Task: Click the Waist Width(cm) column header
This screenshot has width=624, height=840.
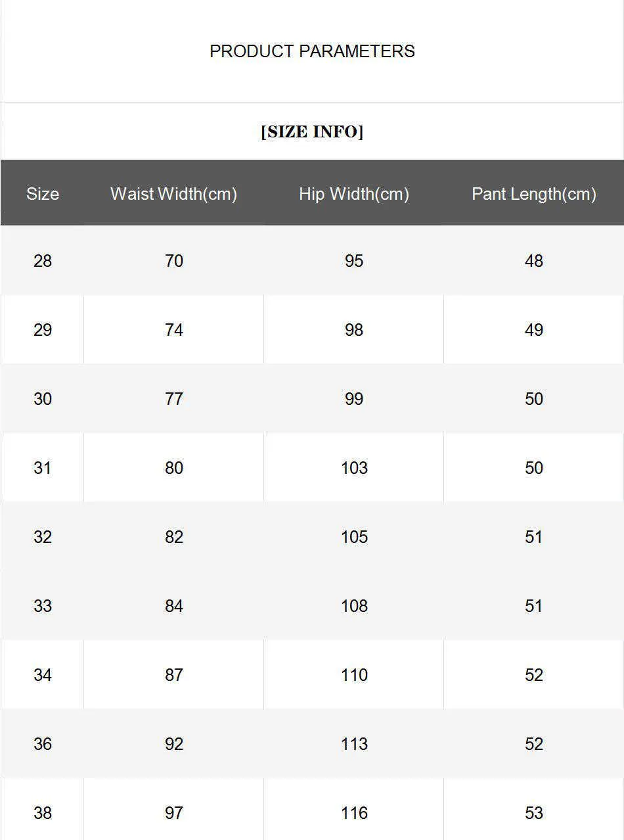Action: (x=174, y=194)
